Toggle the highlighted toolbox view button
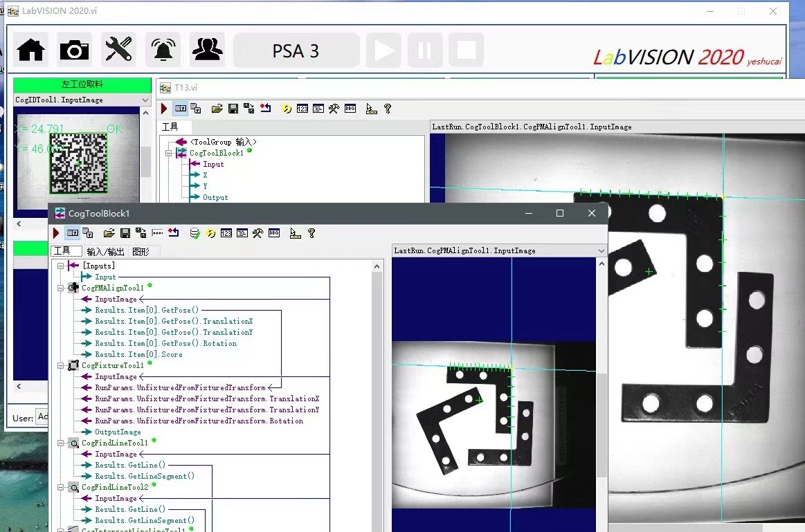The image size is (805, 532). click(73, 233)
